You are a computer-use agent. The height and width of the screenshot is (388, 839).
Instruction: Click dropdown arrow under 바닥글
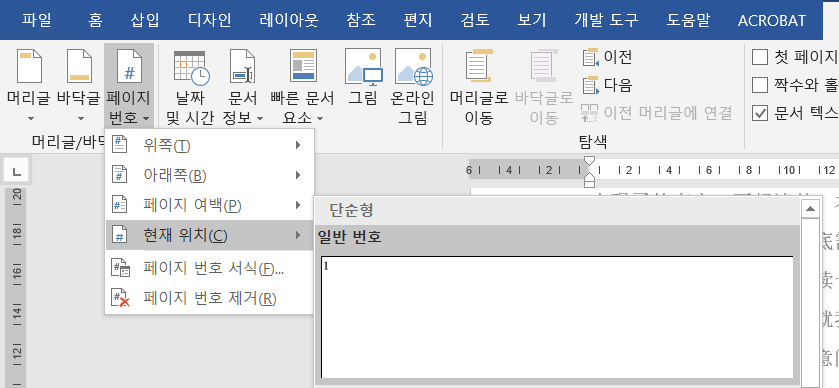(81, 119)
